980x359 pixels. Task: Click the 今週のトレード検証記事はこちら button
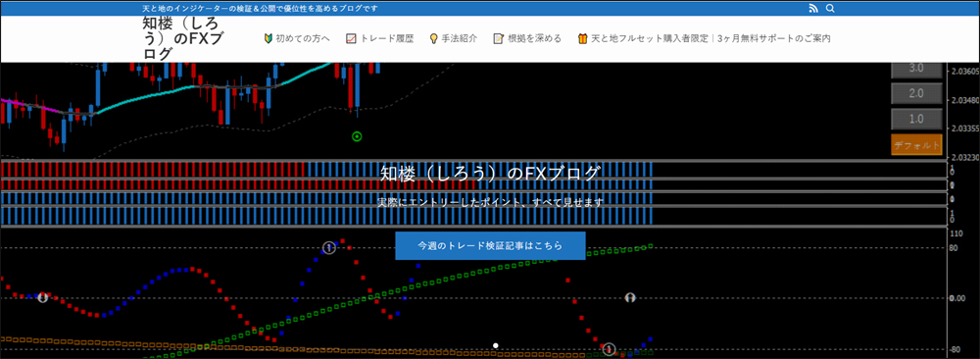point(490,246)
